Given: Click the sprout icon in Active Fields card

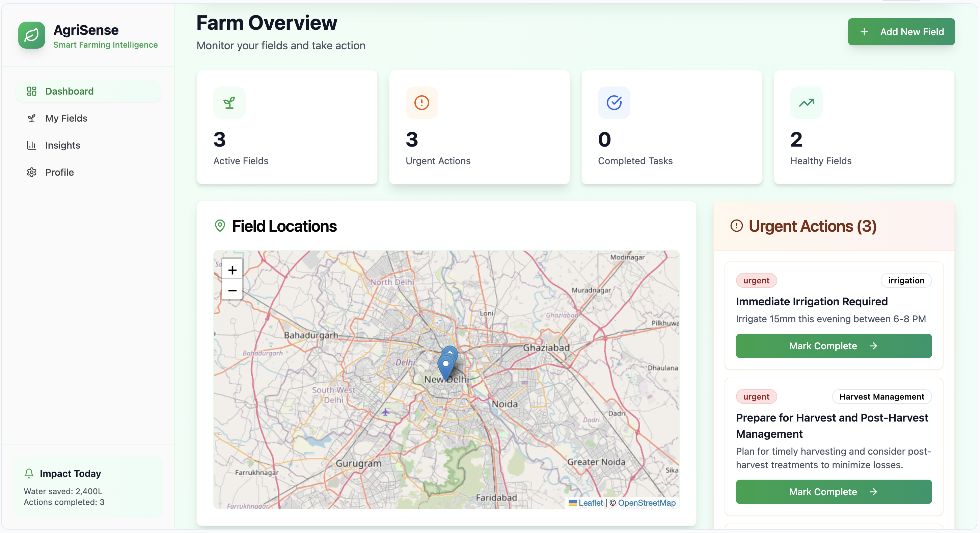Looking at the screenshot, I should point(229,102).
